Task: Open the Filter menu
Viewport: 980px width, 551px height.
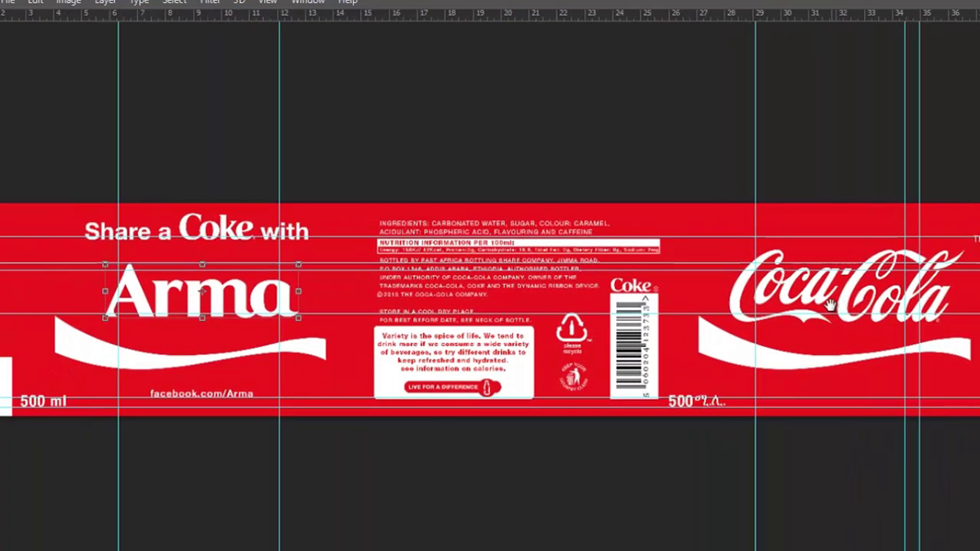Action: coord(210,2)
